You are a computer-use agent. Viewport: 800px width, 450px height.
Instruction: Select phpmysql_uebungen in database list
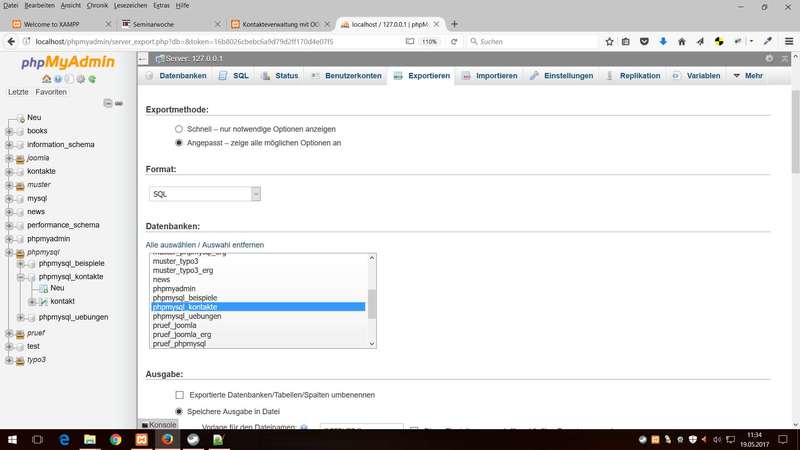click(x=258, y=316)
